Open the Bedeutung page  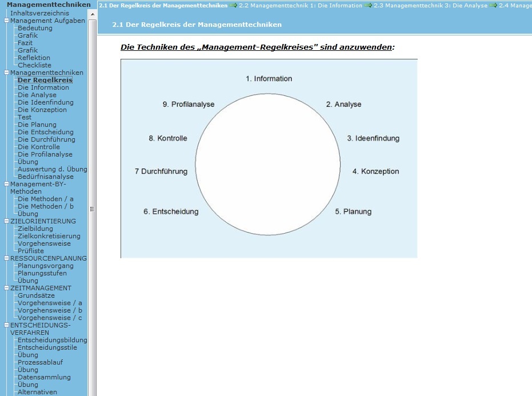click(35, 28)
